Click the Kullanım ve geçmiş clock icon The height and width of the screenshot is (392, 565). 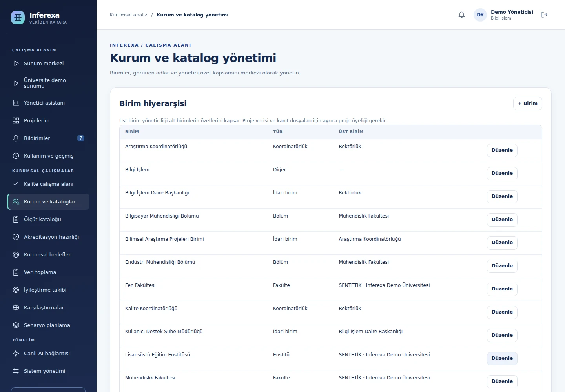click(16, 156)
